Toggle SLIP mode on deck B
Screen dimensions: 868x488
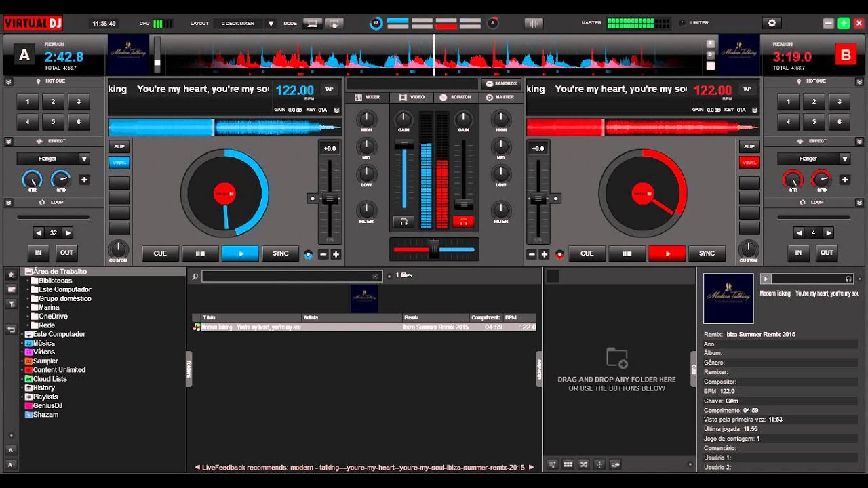pos(749,146)
